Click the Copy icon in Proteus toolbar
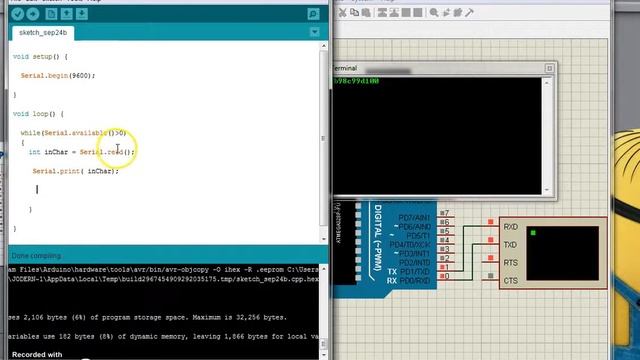This screenshot has height=360, width=640. 354,13
